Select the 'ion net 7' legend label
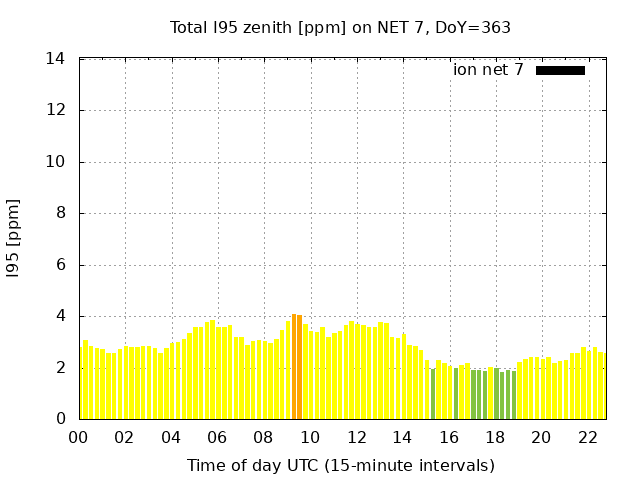The width and height of the screenshot is (640, 480). 488,70
